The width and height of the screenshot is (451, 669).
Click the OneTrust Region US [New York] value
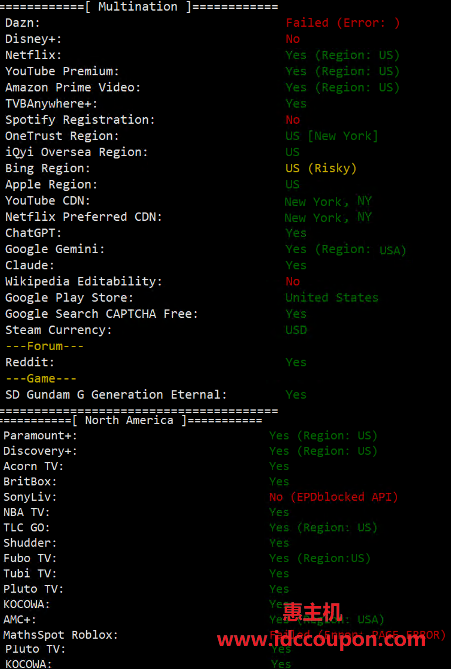[332, 136]
